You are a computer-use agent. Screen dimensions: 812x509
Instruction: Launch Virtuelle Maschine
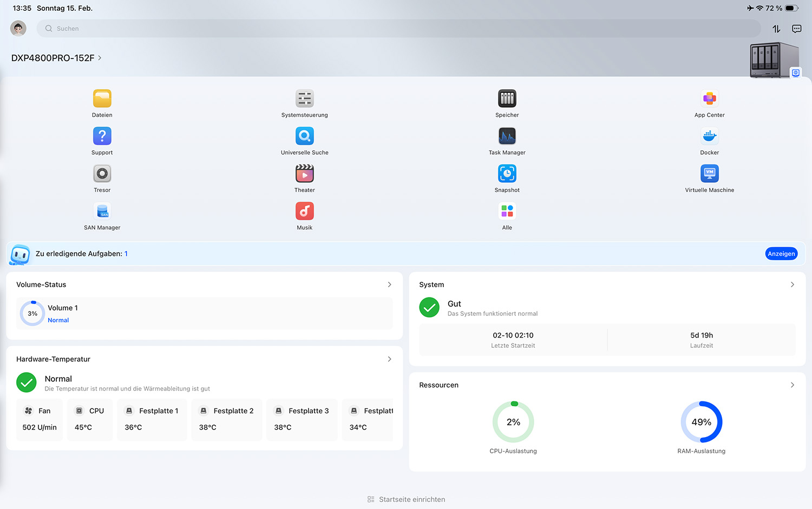pyautogui.click(x=709, y=174)
